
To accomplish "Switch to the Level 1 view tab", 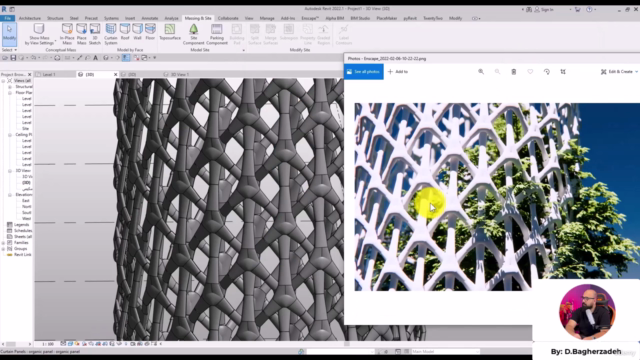I will tap(49, 75).
